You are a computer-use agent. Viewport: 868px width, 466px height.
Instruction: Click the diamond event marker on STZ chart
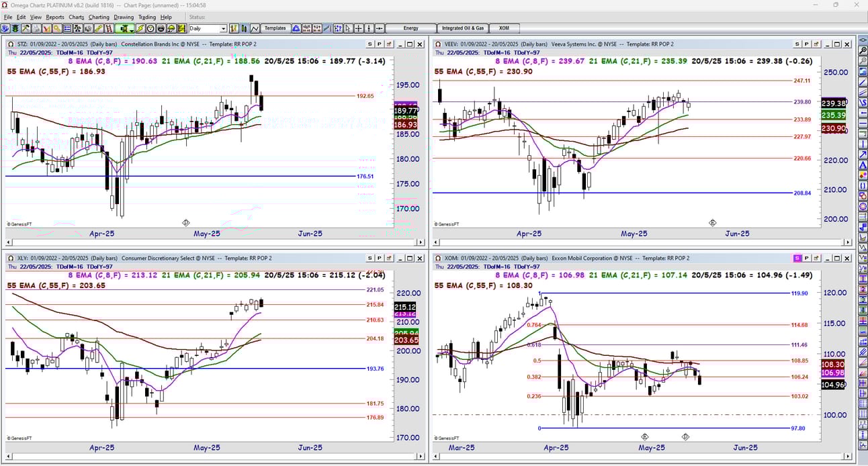coord(186,222)
